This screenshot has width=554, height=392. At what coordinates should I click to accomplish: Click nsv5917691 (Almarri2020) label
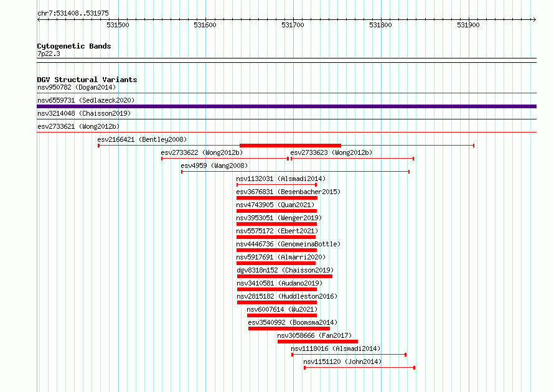[x=281, y=257]
